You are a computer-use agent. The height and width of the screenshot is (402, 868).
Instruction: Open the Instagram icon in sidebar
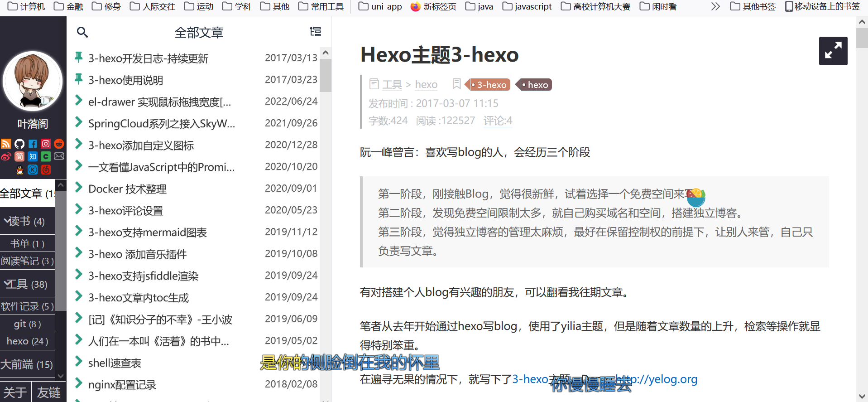(46, 144)
